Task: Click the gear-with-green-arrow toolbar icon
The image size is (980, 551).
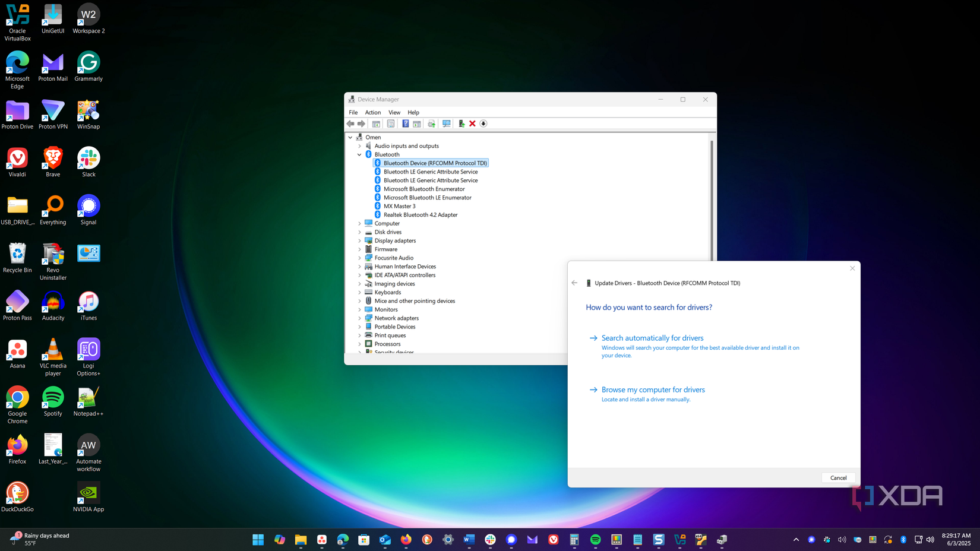Action: pyautogui.click(x=432, y=123)
